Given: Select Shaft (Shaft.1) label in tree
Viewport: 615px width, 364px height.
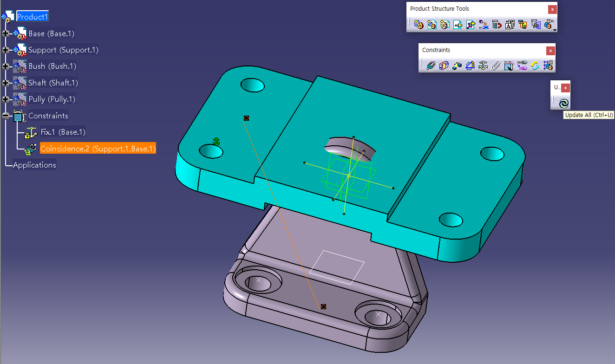Looking at the screenshot, I should (53, 83).
